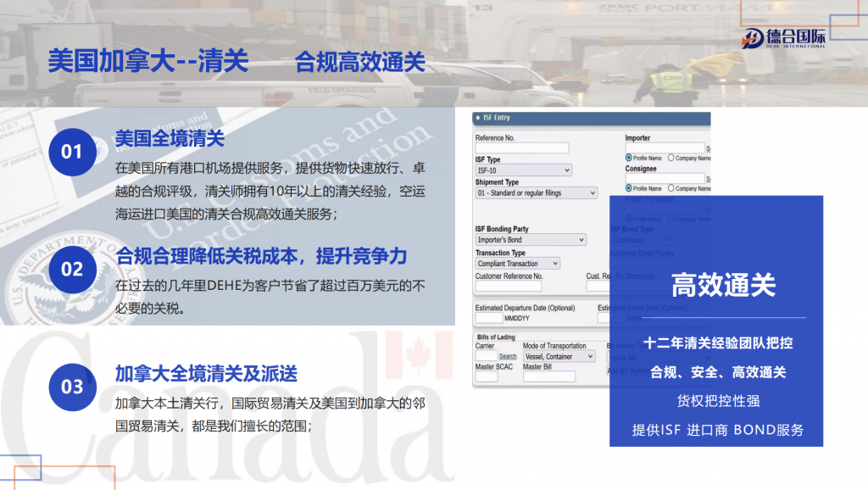This screenshot has height=490, width=868.
Task: Click the Estimated Departure Date field
Action: pyautogui.click(x=489, y=320)
